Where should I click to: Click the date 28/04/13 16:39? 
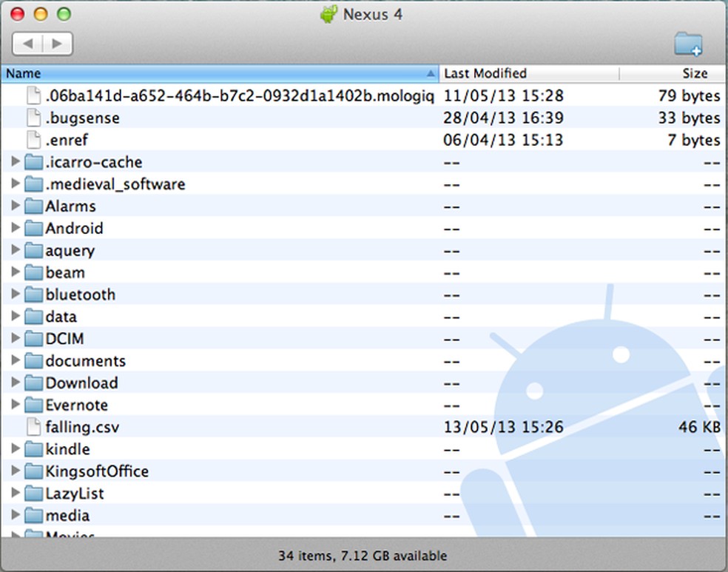[503, 118]
